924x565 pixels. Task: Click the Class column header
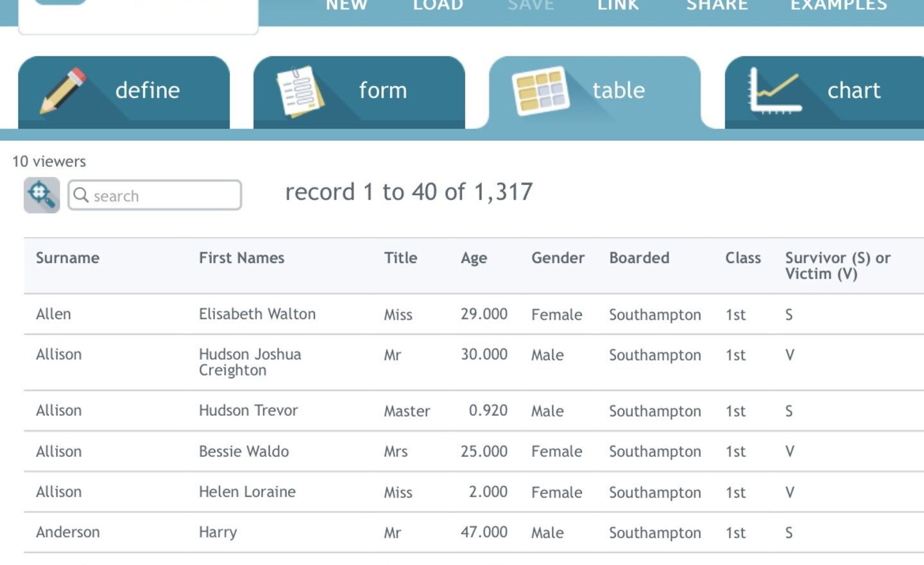[x=742, y=258]
